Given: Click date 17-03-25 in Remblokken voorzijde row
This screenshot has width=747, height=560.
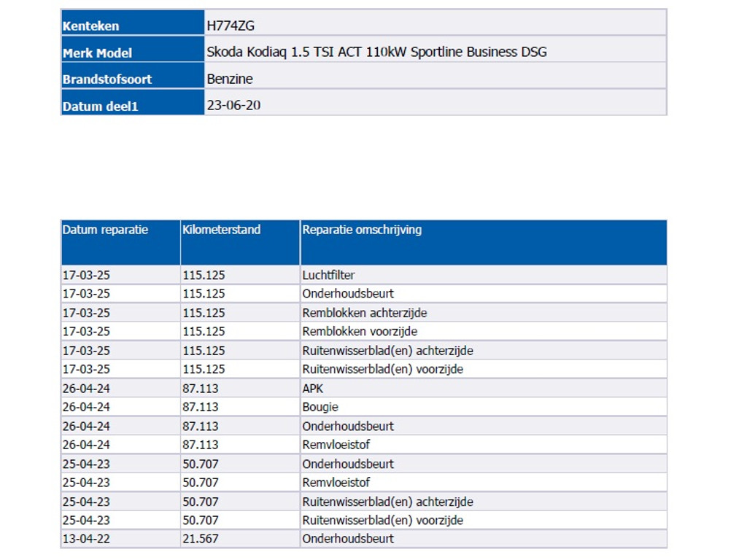Looking at the screenshot, I should (86, 332).
